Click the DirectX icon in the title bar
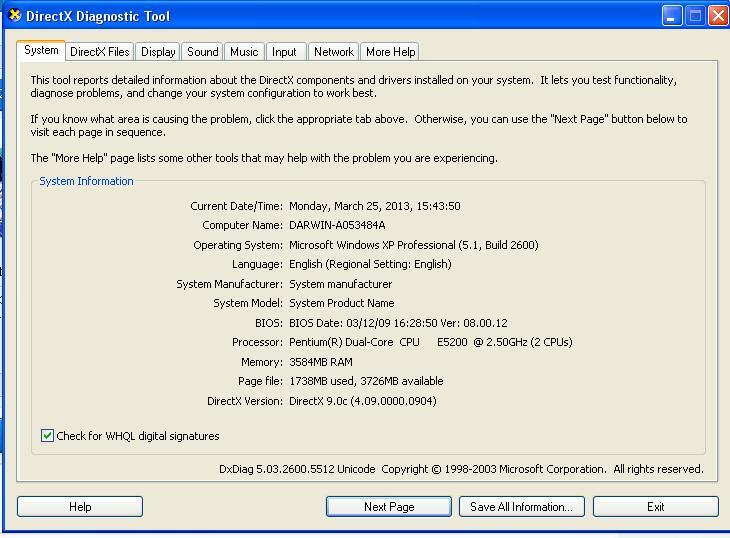730x538 pixels. (x=15, y=15)
